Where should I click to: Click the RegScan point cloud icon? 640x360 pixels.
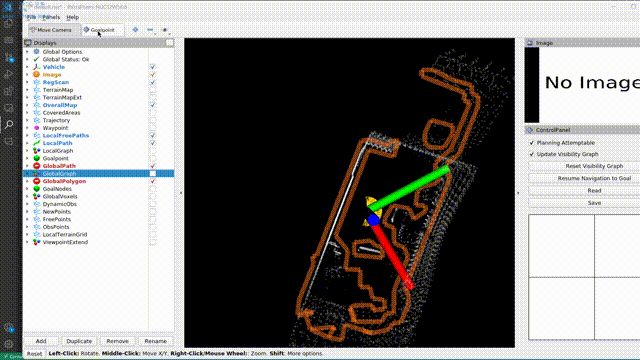(36, 82)
